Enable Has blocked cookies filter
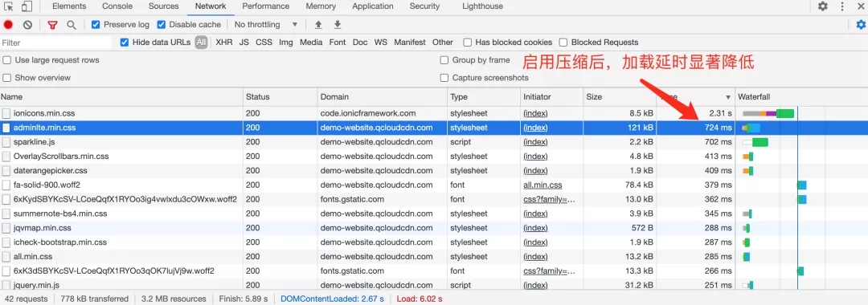868x305 pixels. point(467,43)
